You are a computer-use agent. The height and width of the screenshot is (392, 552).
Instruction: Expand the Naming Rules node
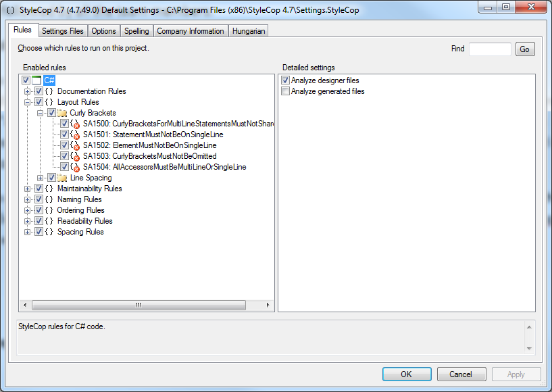(27, 199)
